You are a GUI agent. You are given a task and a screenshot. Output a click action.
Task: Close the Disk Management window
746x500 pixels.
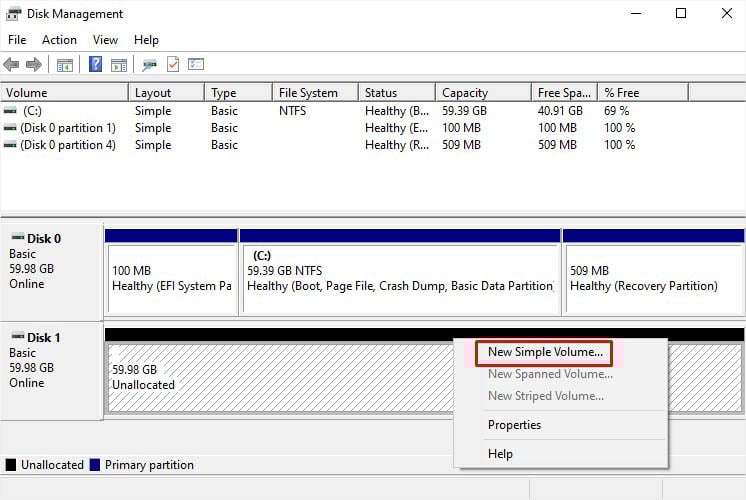[727, 13]
